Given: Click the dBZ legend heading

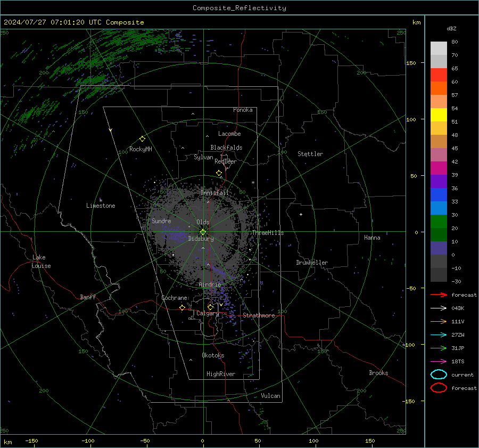Looking at the screenshot, I should pos(451,28).
